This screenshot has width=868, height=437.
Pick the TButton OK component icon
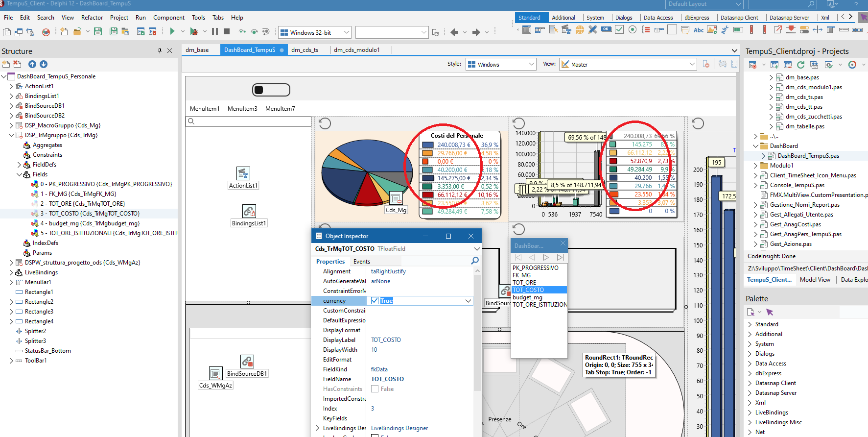pyautogui.click(x=606, y=29)
